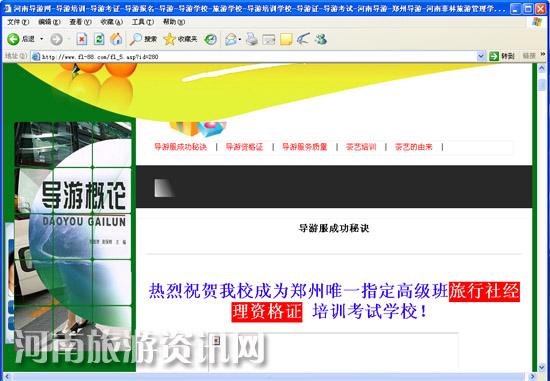
Task: Open the Mail button dropdown arrow
Action: click(240, 39)
